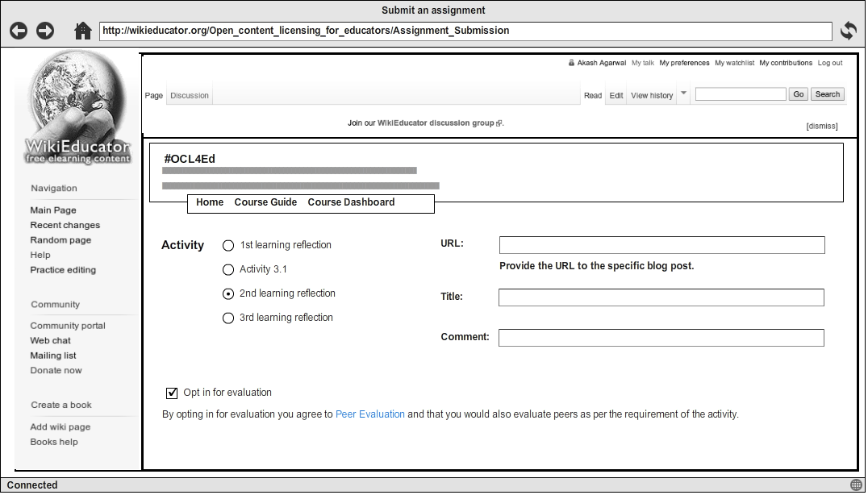Viewport: 868px width, 495px height.
Task: Switch to the Page tab
Action: point(154,95)
